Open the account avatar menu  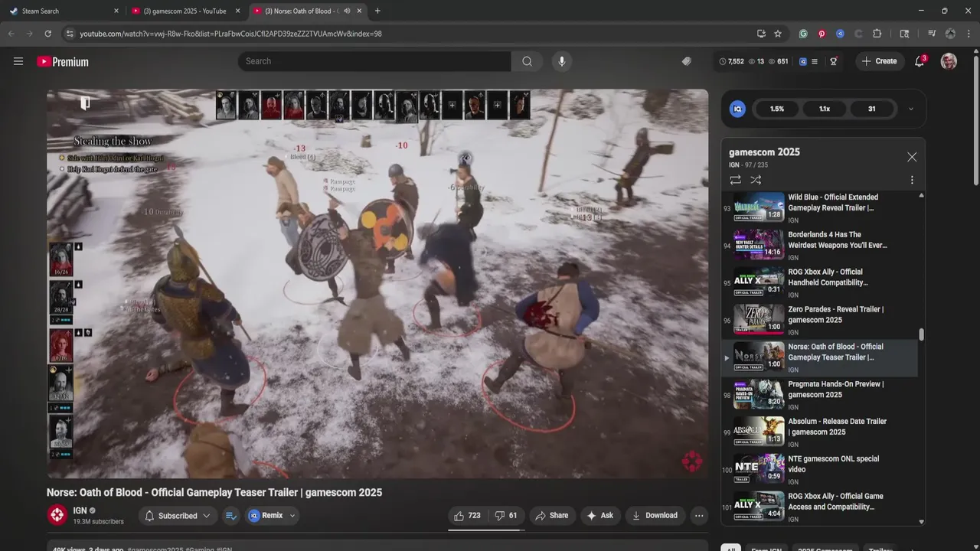pos(949,61)
